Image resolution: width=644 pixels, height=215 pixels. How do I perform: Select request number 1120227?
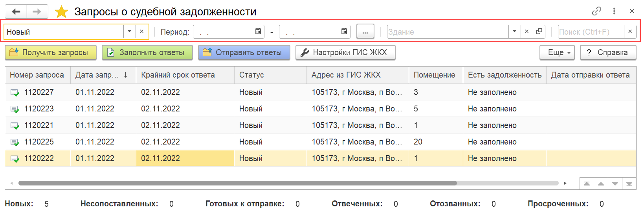pos(39,92)
